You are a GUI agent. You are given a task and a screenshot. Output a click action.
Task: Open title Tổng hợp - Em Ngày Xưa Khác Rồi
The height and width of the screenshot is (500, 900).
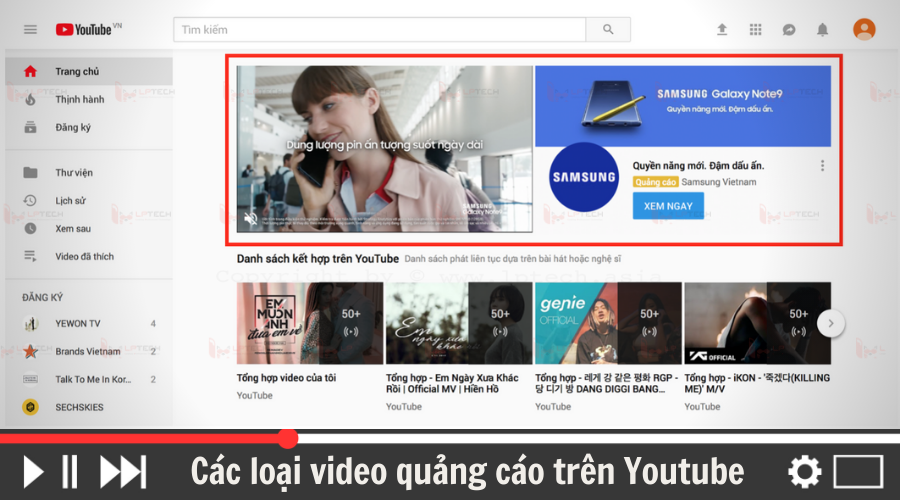click(x=452, y=383)
